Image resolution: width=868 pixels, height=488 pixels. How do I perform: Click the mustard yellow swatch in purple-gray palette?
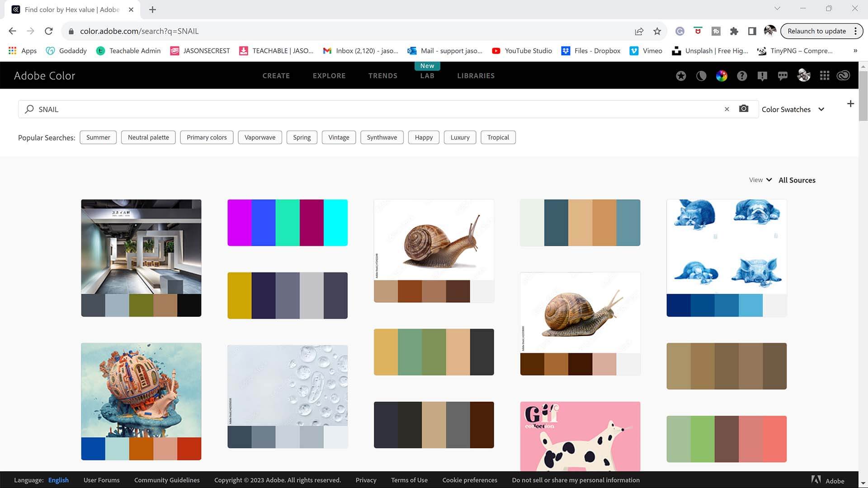click(239, 296)
